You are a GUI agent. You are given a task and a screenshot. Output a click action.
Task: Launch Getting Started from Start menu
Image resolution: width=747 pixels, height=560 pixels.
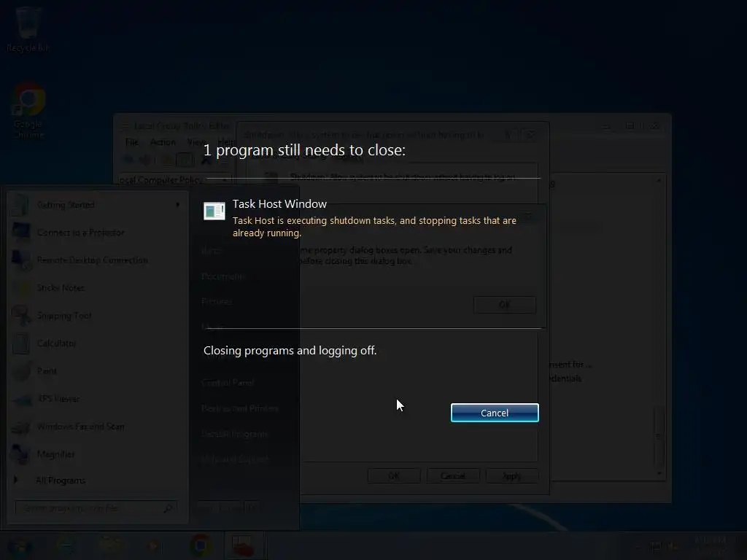(66, 205)
